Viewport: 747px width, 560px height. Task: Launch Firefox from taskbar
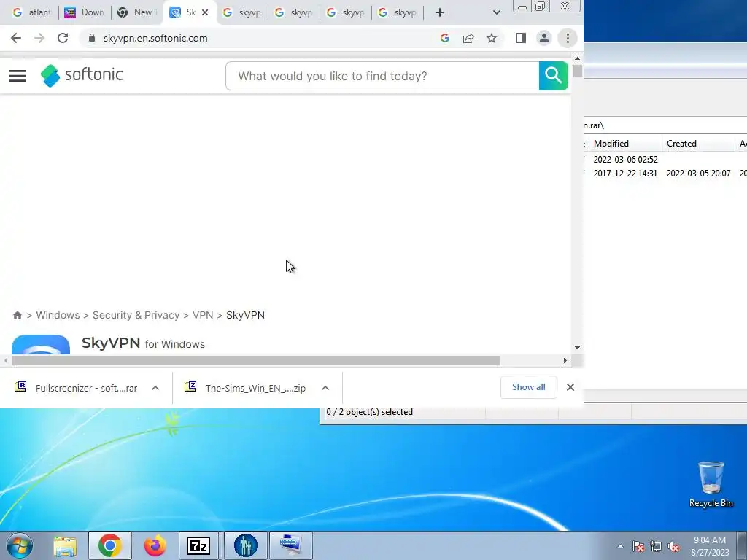point(155,545)
